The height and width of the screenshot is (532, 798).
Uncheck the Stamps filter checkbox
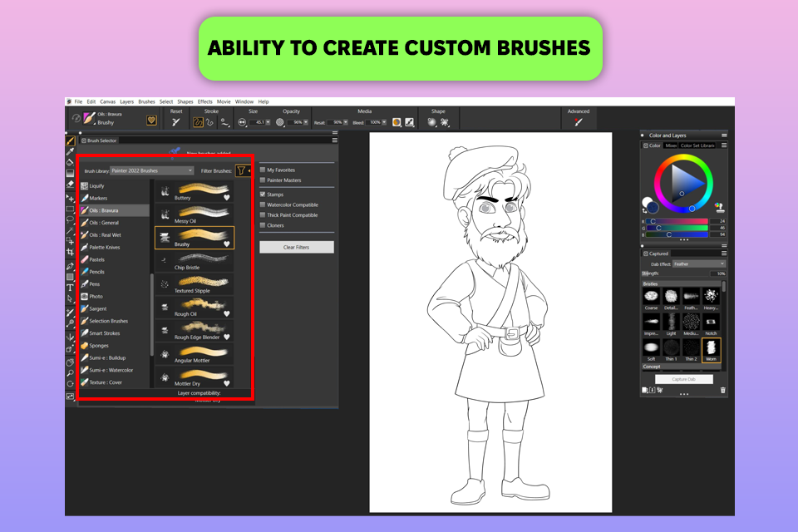pos(263,194)
